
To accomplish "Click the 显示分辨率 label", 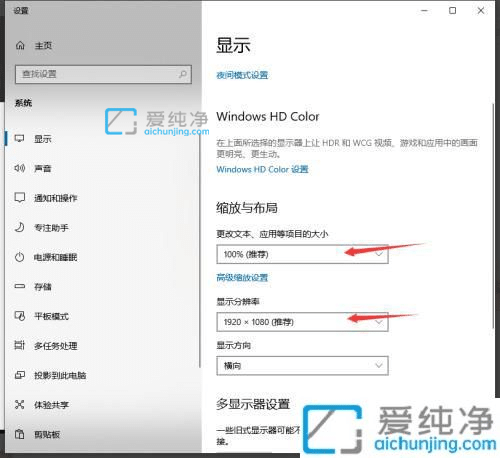I will coord(238,302).
